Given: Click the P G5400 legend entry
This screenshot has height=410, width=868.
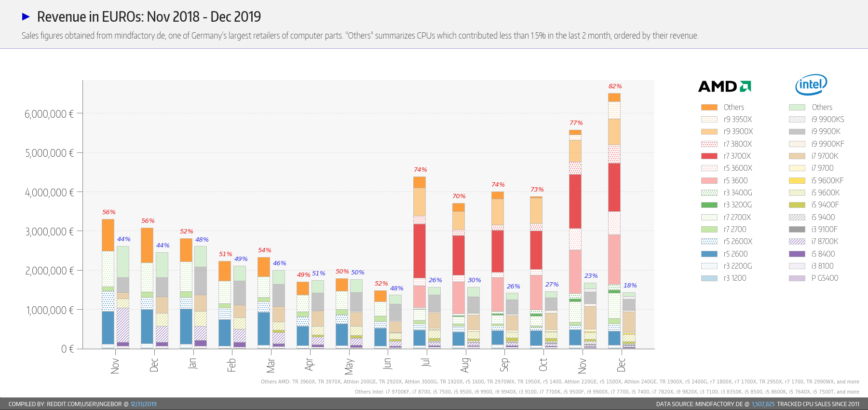Looking at the screenshot, I should tap(825, 278).
